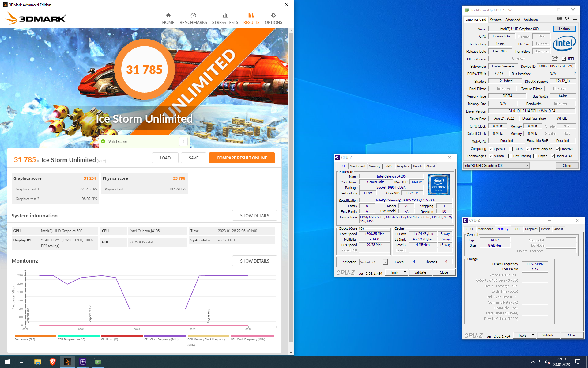Click the valid score help question mark
The image size is (588, 368).
[x=183, y=141]
